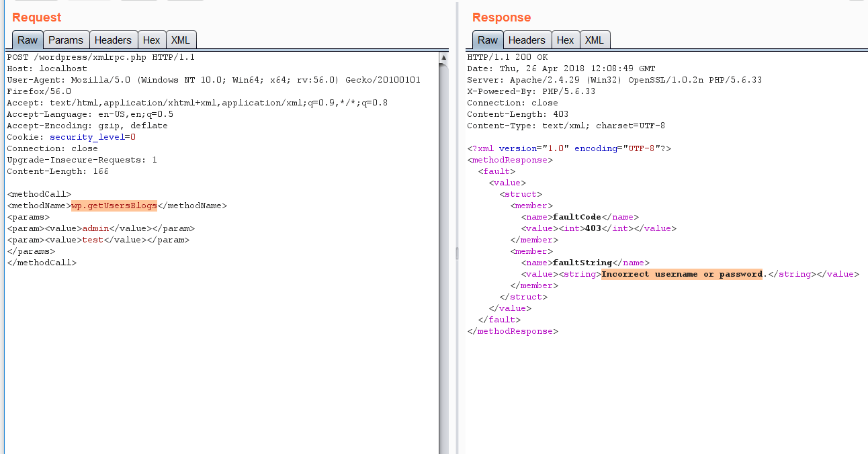Open the Request Headers tab
The image size is (868, 454).
(113, 40)
